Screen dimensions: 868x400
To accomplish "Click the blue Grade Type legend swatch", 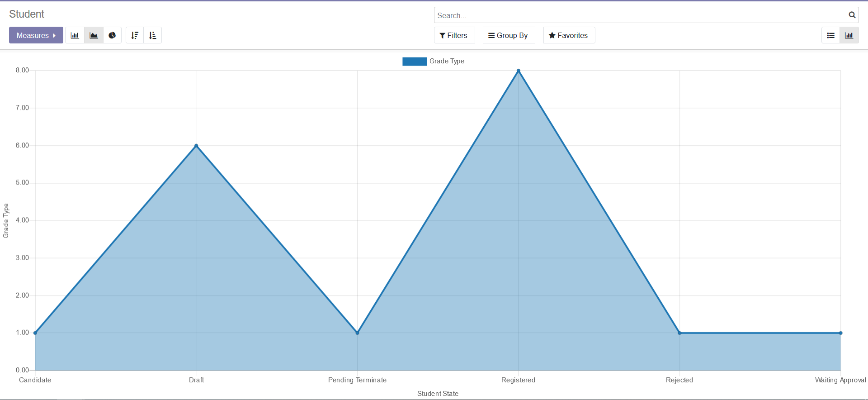I will coord(414,62).
